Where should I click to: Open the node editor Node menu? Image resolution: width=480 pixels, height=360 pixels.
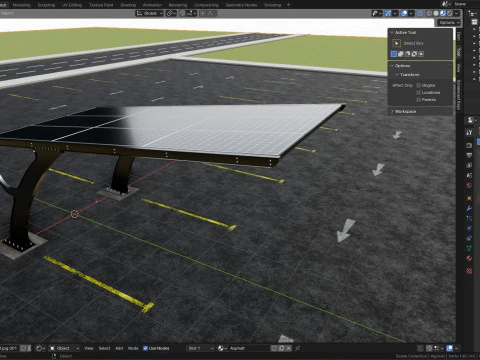coord(133,348)
